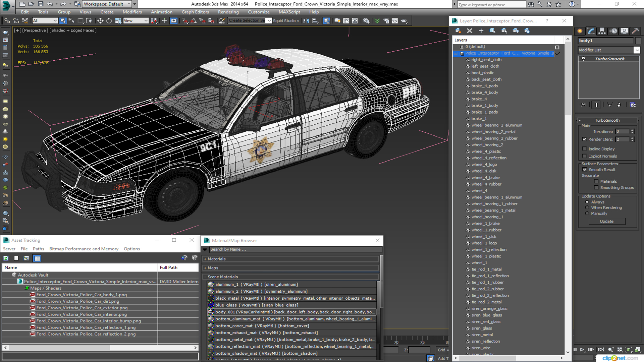Open Material Editor from the toolbar
The image size is (644, 362).
coord(366,21)
